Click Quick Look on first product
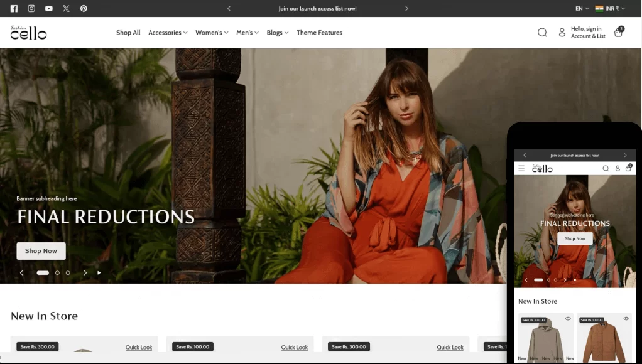642x364 pixels. pos(139,347)
